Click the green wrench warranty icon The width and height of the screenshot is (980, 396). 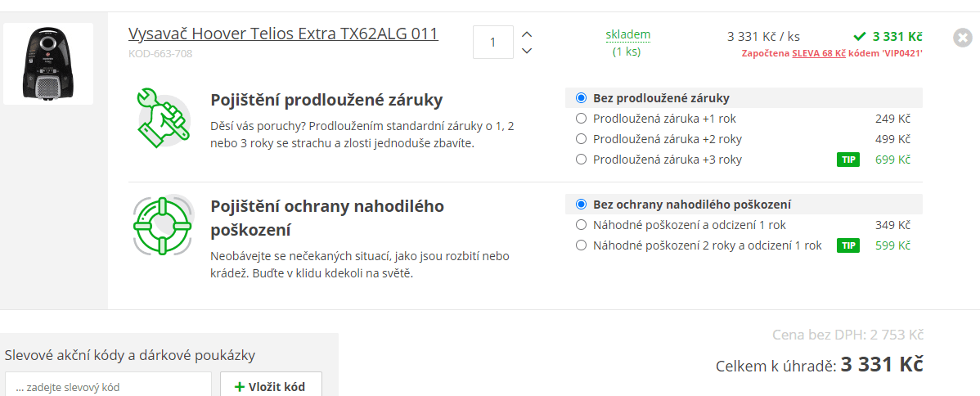coord(163,119)
